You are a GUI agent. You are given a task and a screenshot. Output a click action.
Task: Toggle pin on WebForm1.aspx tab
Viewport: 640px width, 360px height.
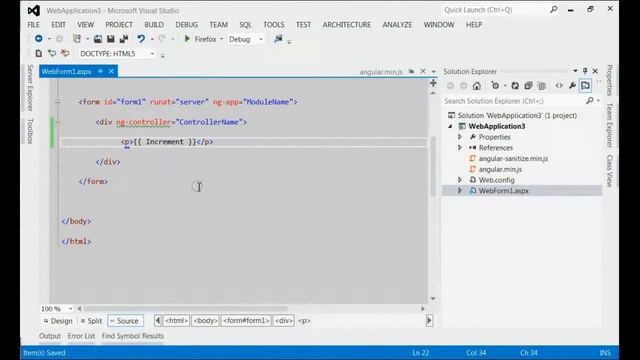point(100,71)
